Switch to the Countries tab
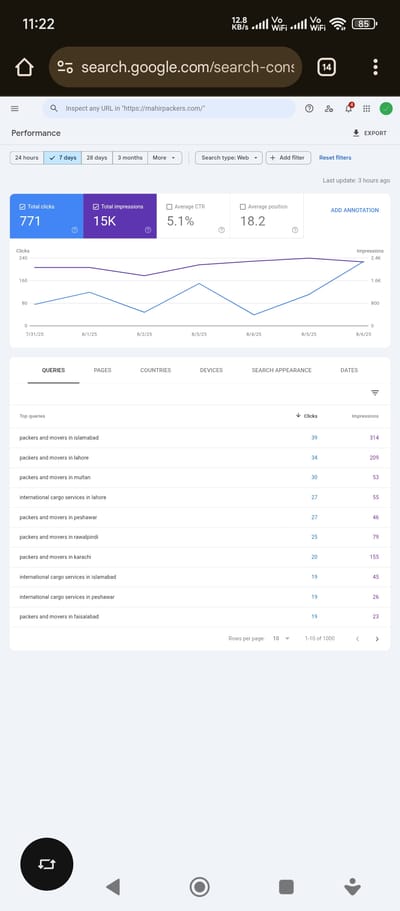Screen dimensions: 400x911 (x=155, y=370)
